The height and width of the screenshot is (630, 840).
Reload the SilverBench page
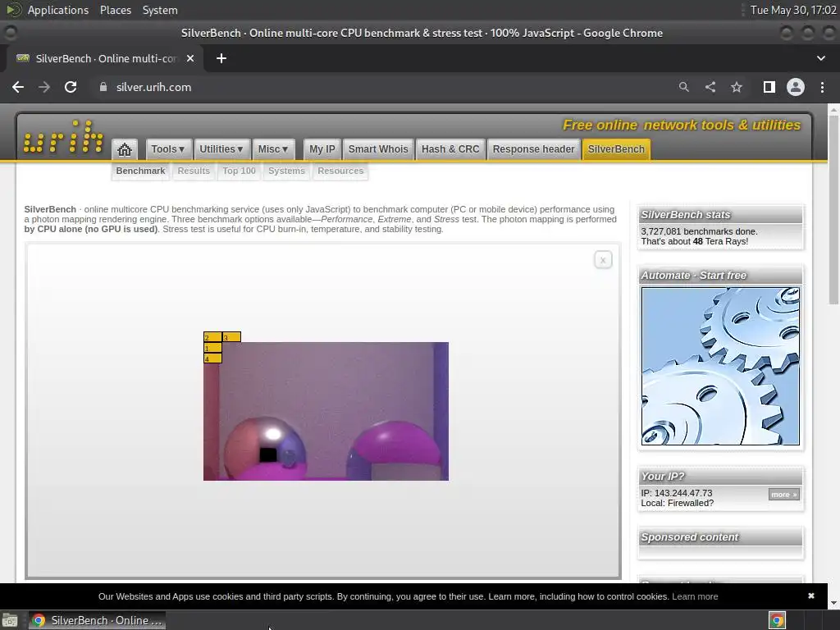point(71,87)
